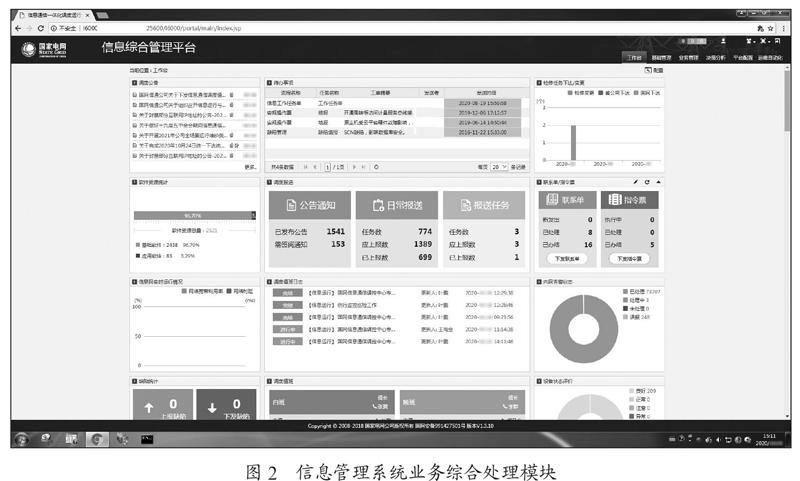This screenshot has width=800, height=481.
Task: Toggle the 已处理 legend in the donut chart
Action: click(641, 292)
